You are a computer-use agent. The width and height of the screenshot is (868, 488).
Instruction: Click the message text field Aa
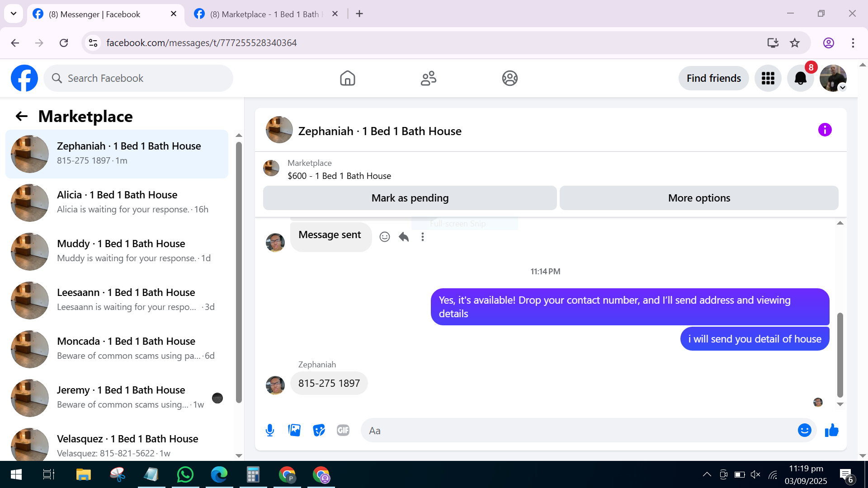pos(579,431)
